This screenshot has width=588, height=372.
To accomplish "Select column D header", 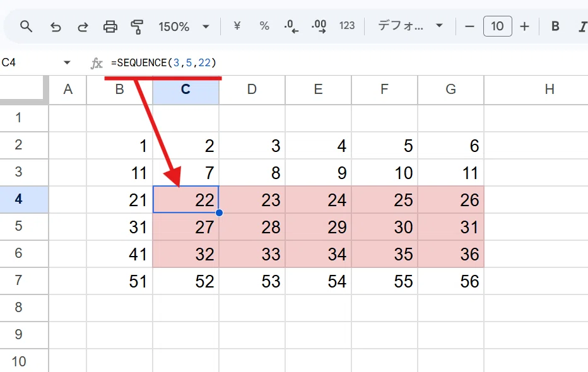I will coord(252,90).
